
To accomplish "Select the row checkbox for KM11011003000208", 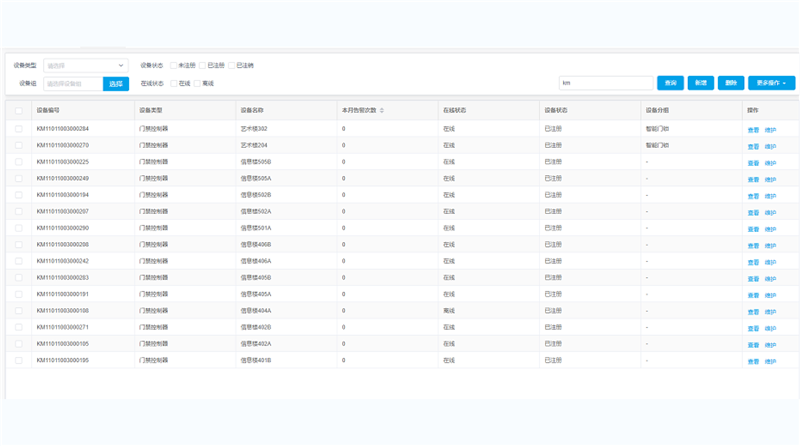I will point(19,244).
